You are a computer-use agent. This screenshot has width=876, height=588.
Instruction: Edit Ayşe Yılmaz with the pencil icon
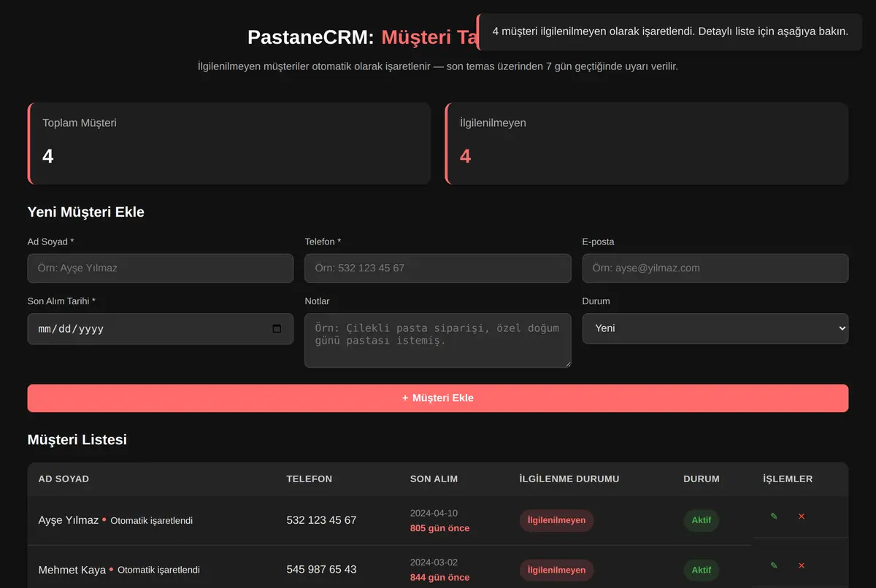click(x=774, y=517)
